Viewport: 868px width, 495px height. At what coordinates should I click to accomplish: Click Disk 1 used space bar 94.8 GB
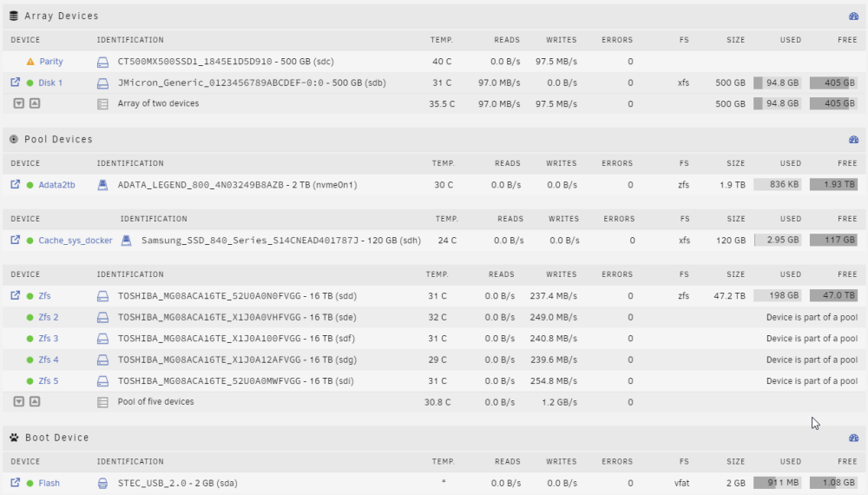click(x=777, y=83)
